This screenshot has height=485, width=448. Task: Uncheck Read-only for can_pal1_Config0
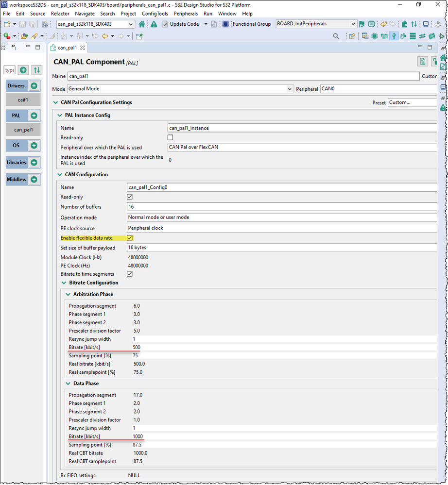pyautogui.click(x=129, y=197)
